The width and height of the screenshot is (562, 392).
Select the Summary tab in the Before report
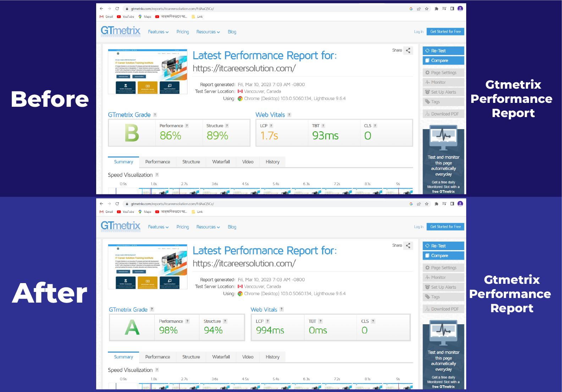[123, 162]
